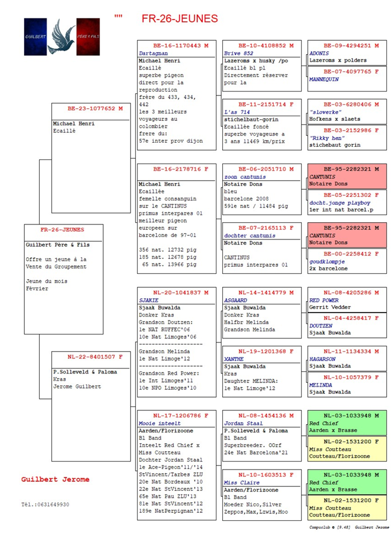Click the FR-26-JEUNES red title heading
Screen dimensions: 392x541
pos(180,19)
